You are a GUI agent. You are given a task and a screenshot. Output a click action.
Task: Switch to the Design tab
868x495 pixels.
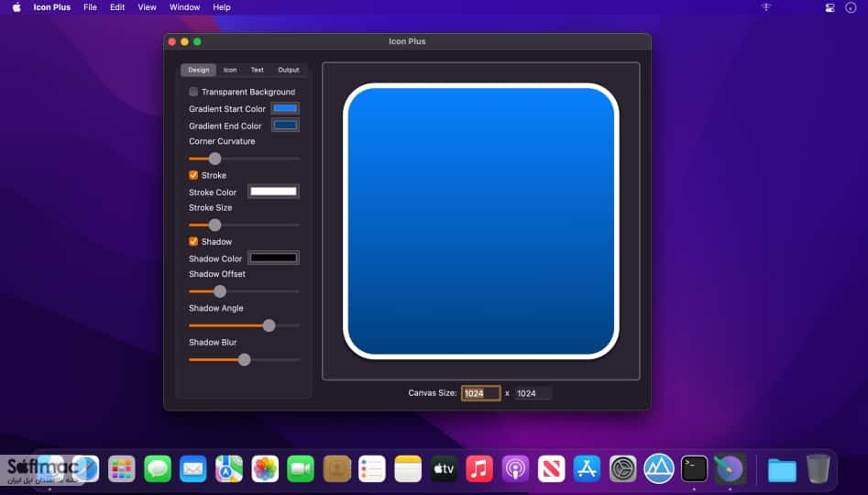[x=198, y=70]
